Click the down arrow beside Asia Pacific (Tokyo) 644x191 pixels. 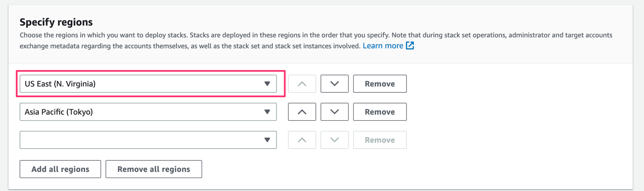coord(334,112)
